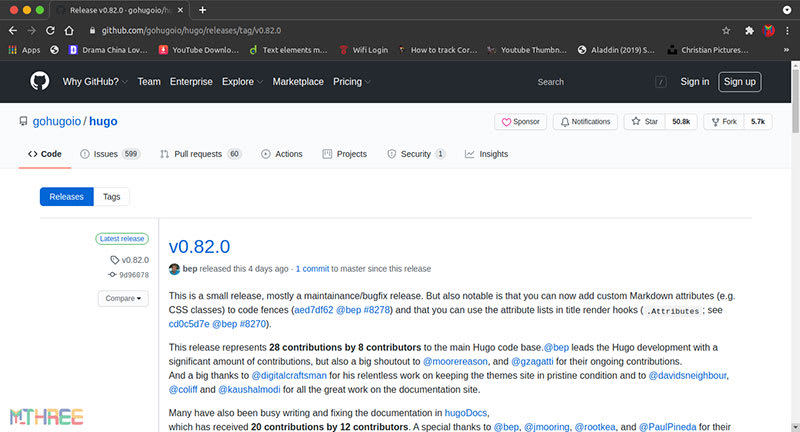This screenshot has height=432, width=800.
Task: Open the 50.8k stargazers count
Action: point(681,122)
